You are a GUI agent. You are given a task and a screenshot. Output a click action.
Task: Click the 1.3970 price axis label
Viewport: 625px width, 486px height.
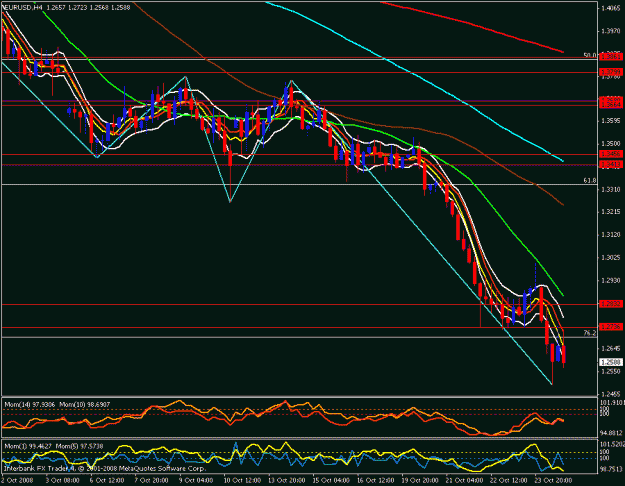tap(611, 31)
